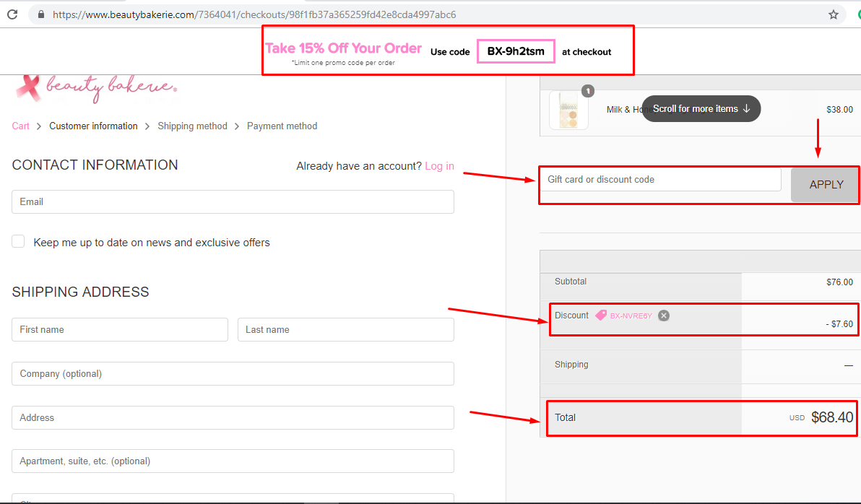861x504 pixels.
Task: Select the Shipping method breadcrumb step
Action: pyautogui.click(x=192, y=126)
